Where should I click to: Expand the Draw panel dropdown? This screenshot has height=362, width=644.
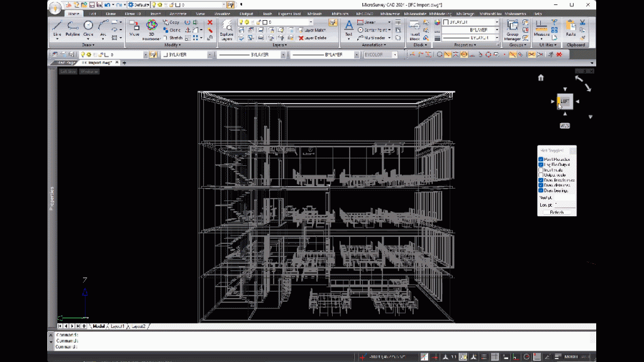coord(87,45)
